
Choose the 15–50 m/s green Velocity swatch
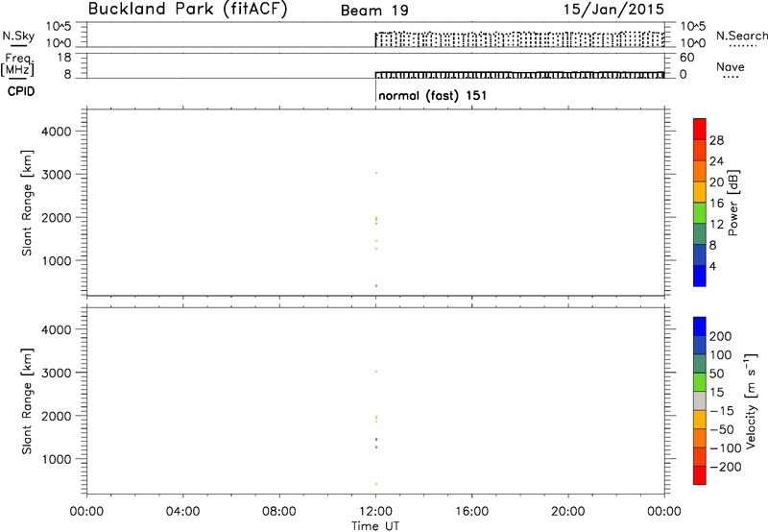pos(700,382)
